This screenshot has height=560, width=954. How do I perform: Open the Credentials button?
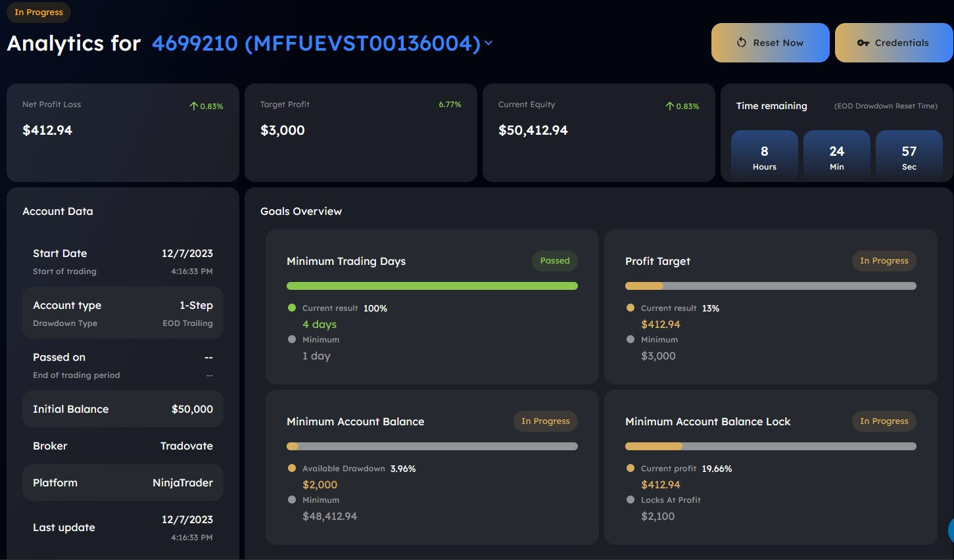(x=894, y=43)
